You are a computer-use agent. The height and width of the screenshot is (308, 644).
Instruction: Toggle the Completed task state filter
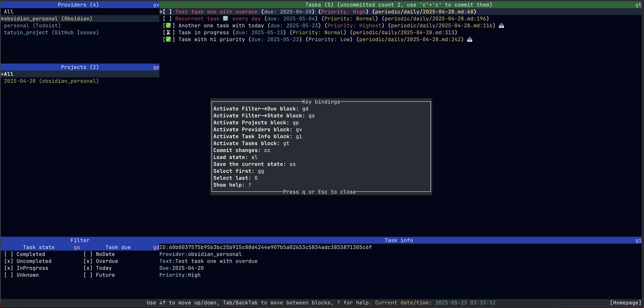[9, 254]
